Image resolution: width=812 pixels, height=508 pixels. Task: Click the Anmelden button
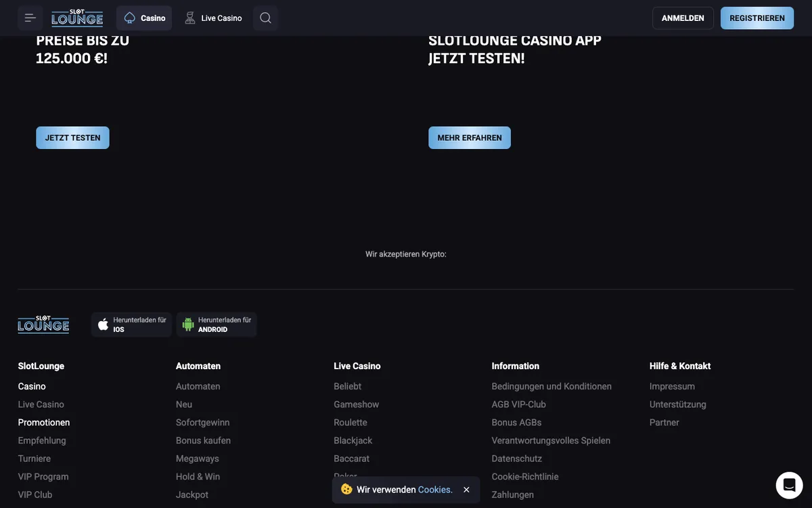pyautogui.click(x=683, y=18)
